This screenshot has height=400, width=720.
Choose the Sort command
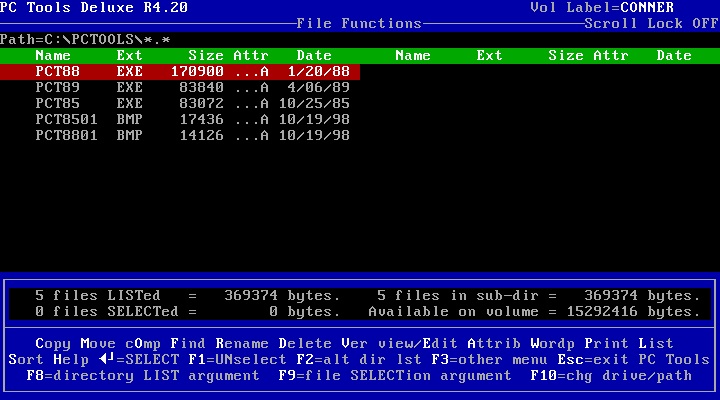click(26, 359)
